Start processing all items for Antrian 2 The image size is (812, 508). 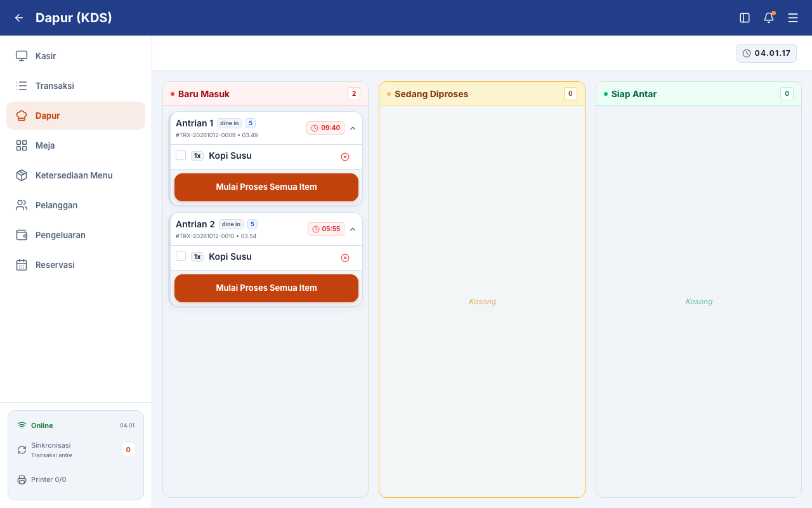(266, 288)
